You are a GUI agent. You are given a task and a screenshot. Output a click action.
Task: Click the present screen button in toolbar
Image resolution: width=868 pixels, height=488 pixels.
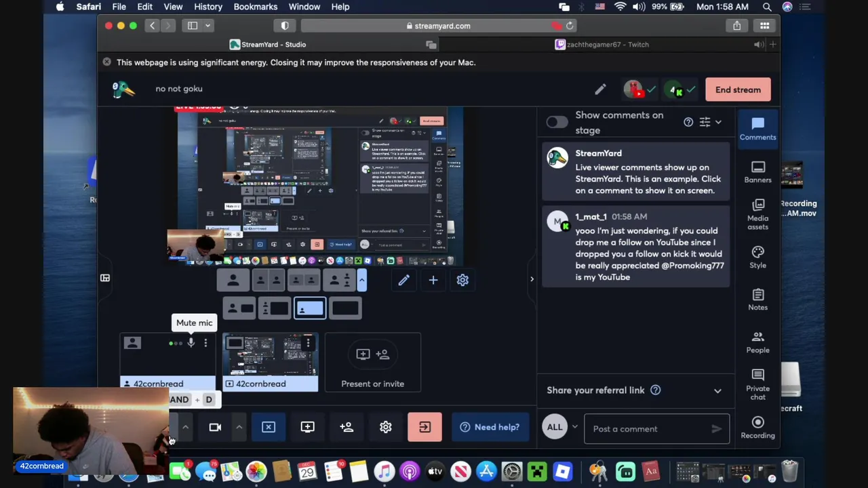307,427
